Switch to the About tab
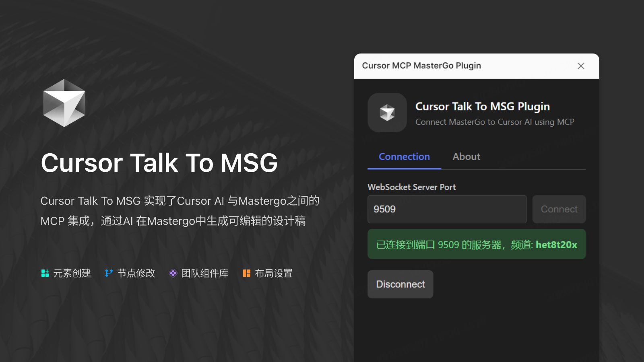 click(466, 157)
